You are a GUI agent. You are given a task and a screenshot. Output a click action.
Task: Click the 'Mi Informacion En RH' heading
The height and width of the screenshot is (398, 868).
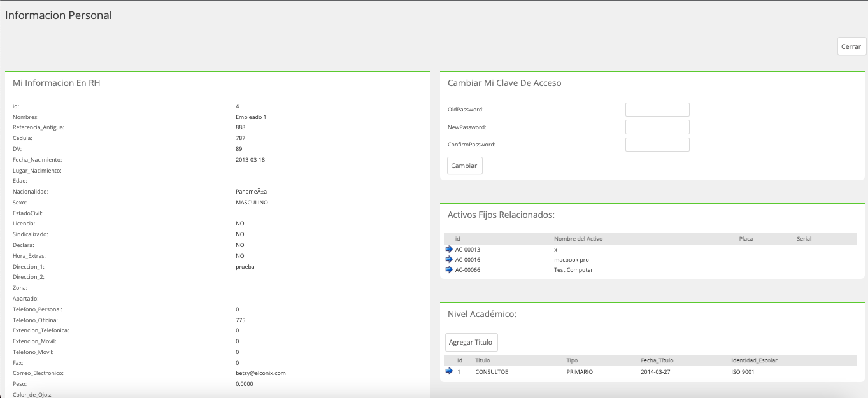coord(56,83)
